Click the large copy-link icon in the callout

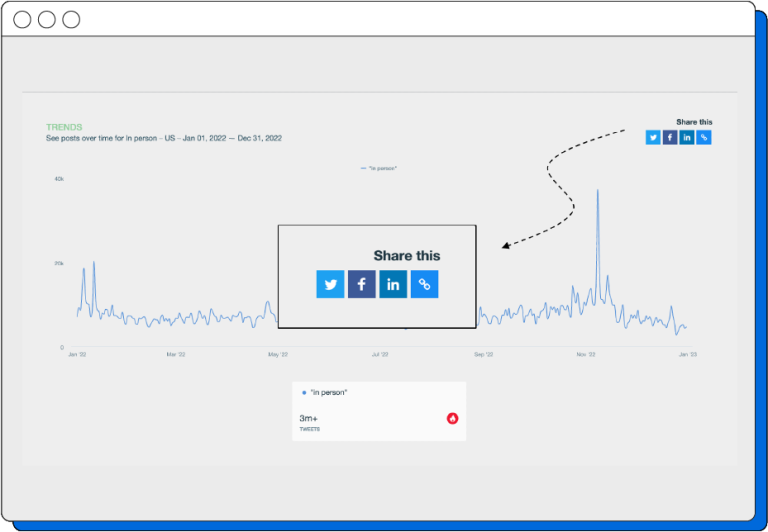pyautogui.click(x=424, y=284)
